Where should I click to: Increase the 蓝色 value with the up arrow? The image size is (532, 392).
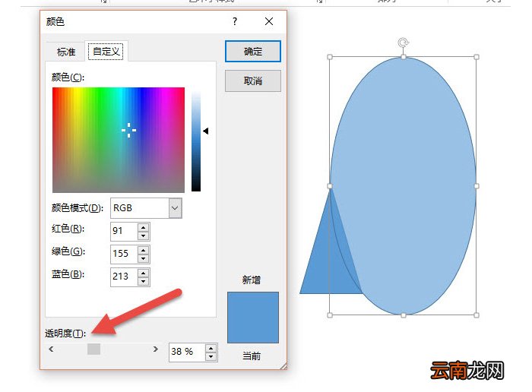(x=144, y=273)
